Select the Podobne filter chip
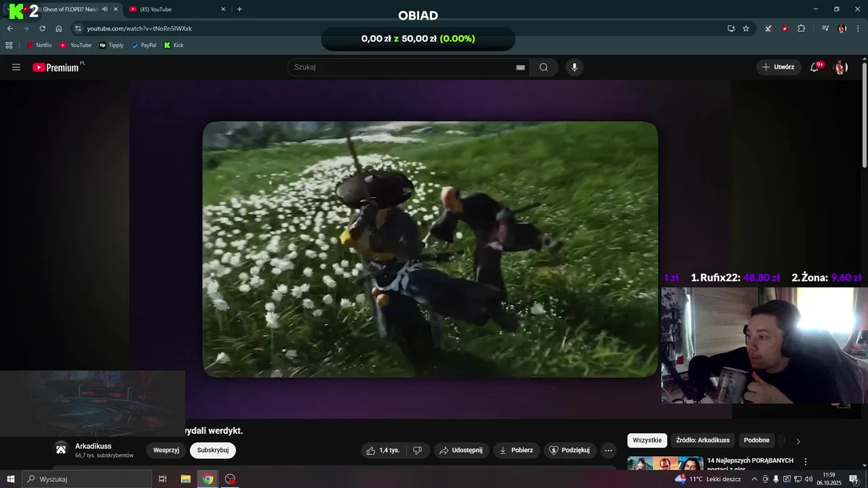Screen dimensions: 868x488 point(757,441)
